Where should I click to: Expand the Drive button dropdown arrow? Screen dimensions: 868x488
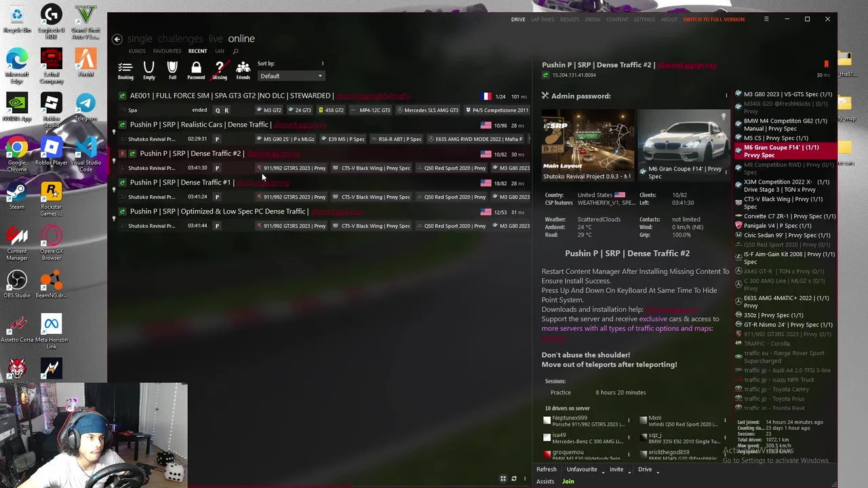coord(658,471)
